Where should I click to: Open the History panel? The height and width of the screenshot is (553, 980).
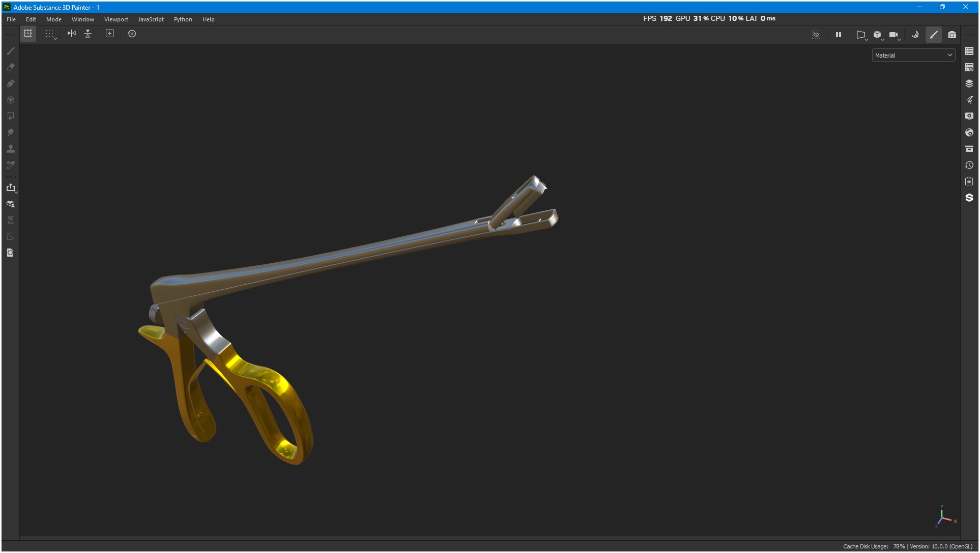[x=969, y=165]
